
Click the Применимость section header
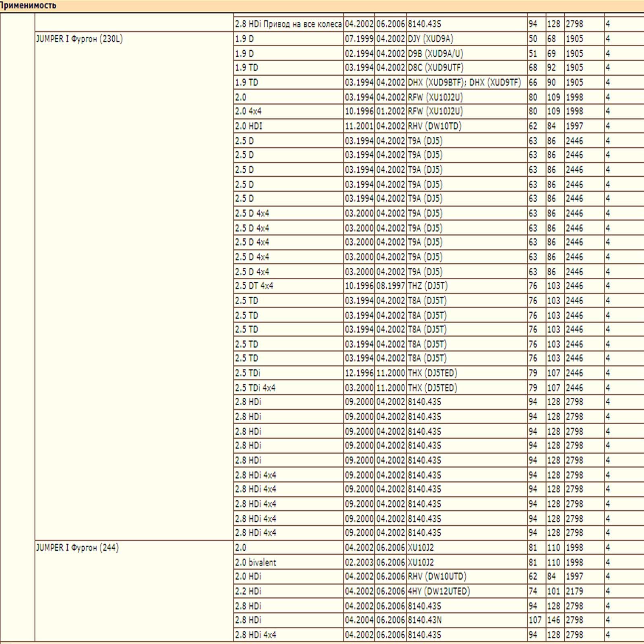(x=28, y=6)
